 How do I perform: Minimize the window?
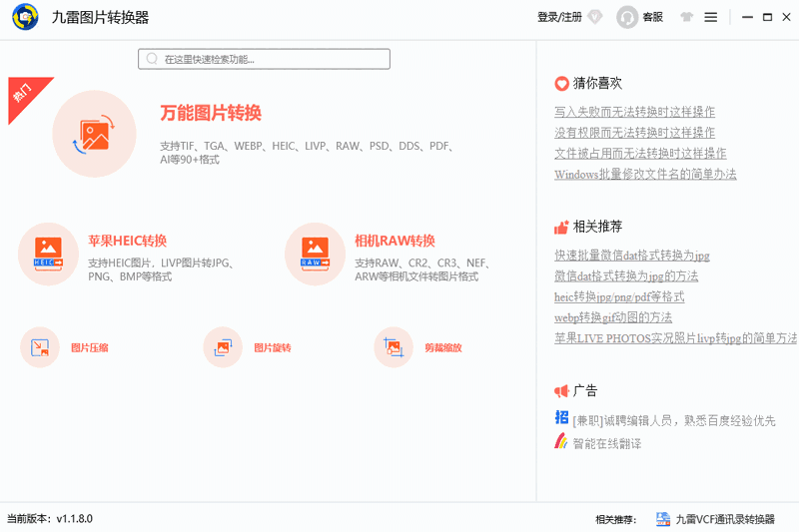pos(747,17)
